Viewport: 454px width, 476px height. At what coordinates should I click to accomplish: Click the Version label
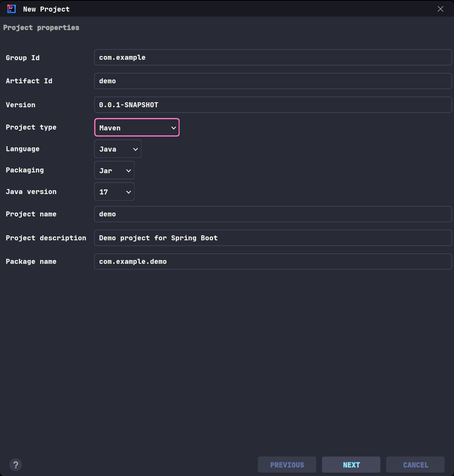click(x=20, y=105)
